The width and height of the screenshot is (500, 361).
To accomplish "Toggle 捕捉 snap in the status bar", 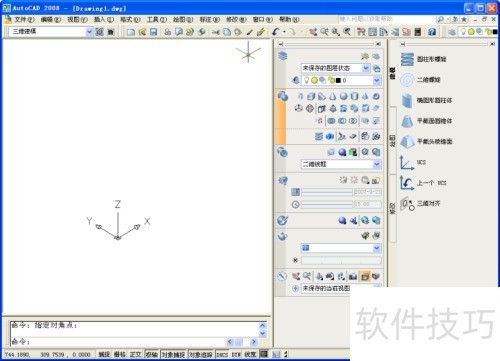I will coord(104,354).
